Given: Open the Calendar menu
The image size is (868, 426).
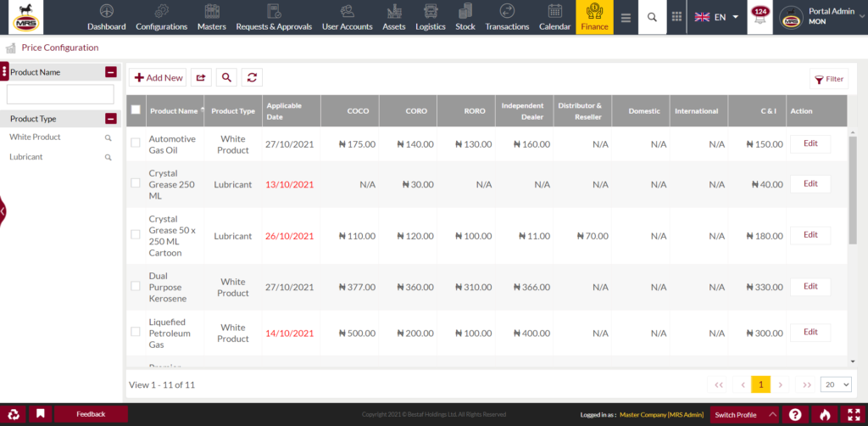Looking at the screenshot, I should tap(554, 18).
